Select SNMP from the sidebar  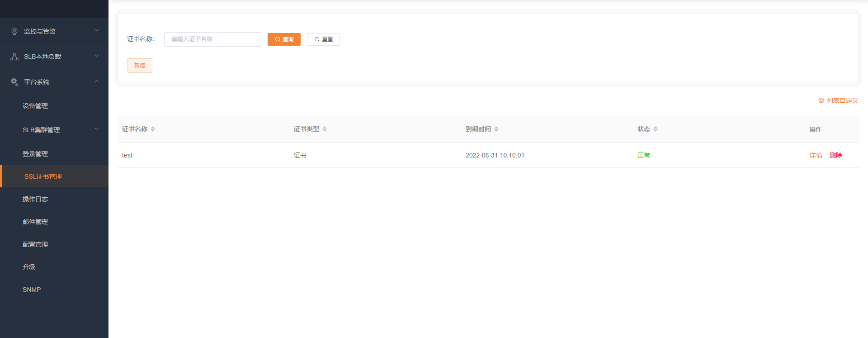coord(32,290)
